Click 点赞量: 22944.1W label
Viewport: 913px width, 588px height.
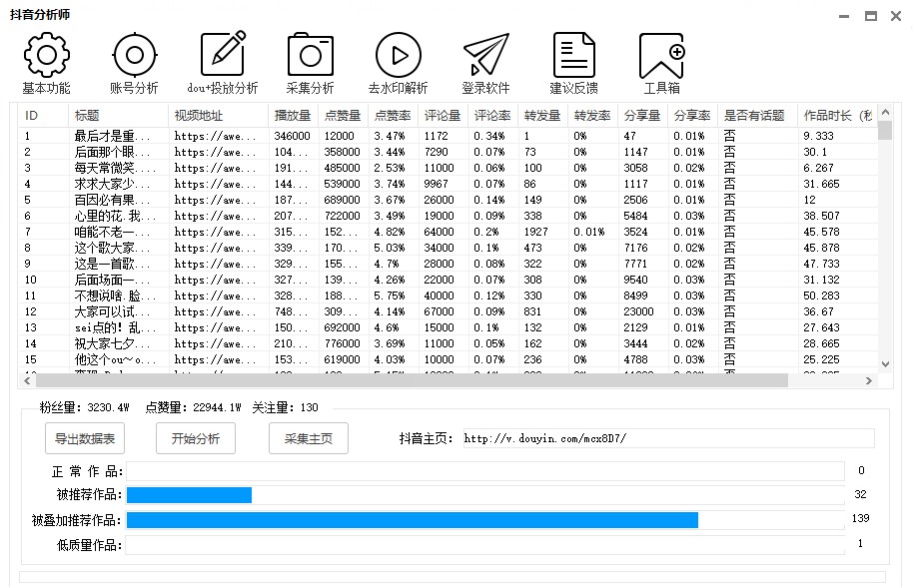pyautogui.click(x=193, y=407)
